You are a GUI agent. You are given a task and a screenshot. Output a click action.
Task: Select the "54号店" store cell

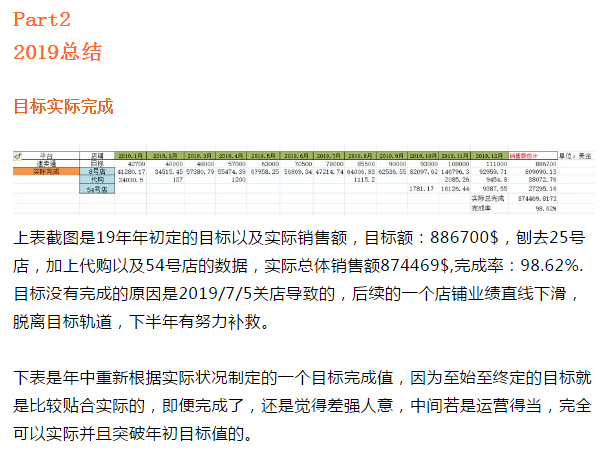tap(97, 188)
